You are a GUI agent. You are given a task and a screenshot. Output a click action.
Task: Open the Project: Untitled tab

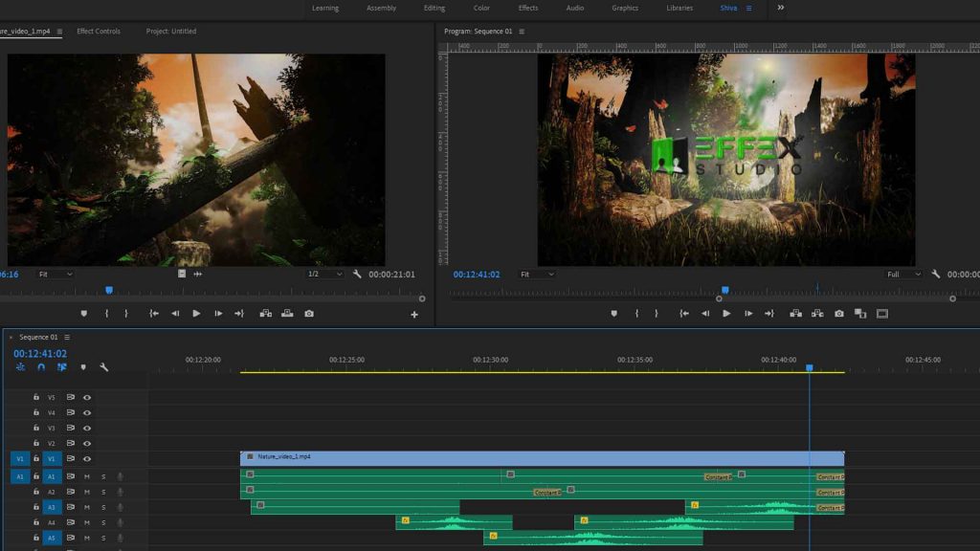click(171, 32)
